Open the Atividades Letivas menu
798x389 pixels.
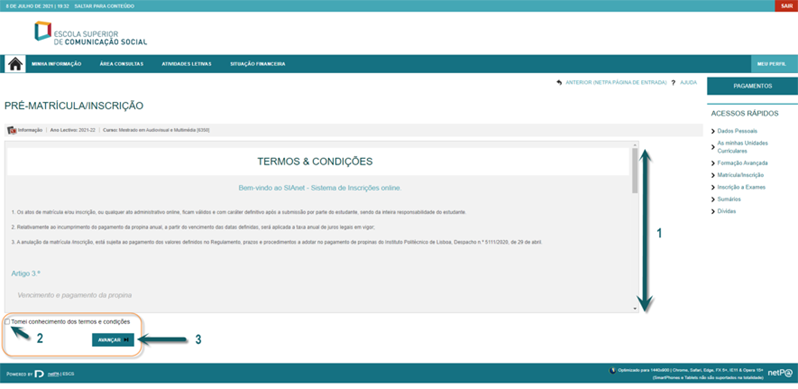point(186,64)
